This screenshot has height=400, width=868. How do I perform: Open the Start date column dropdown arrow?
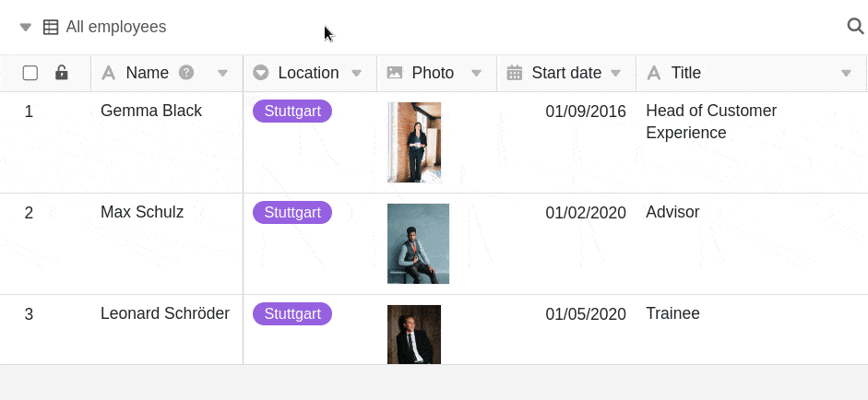[616, 74]
